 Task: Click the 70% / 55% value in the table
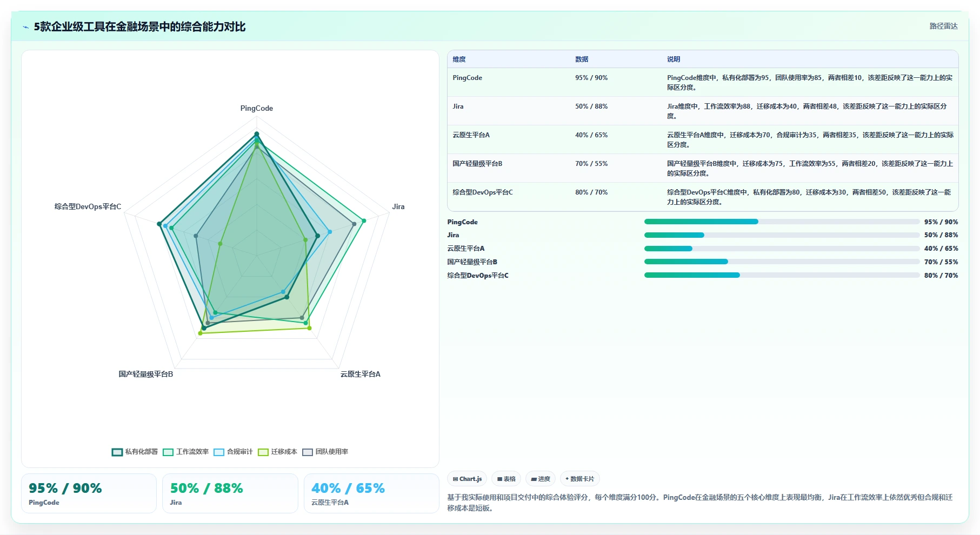[x=591, y=164]
